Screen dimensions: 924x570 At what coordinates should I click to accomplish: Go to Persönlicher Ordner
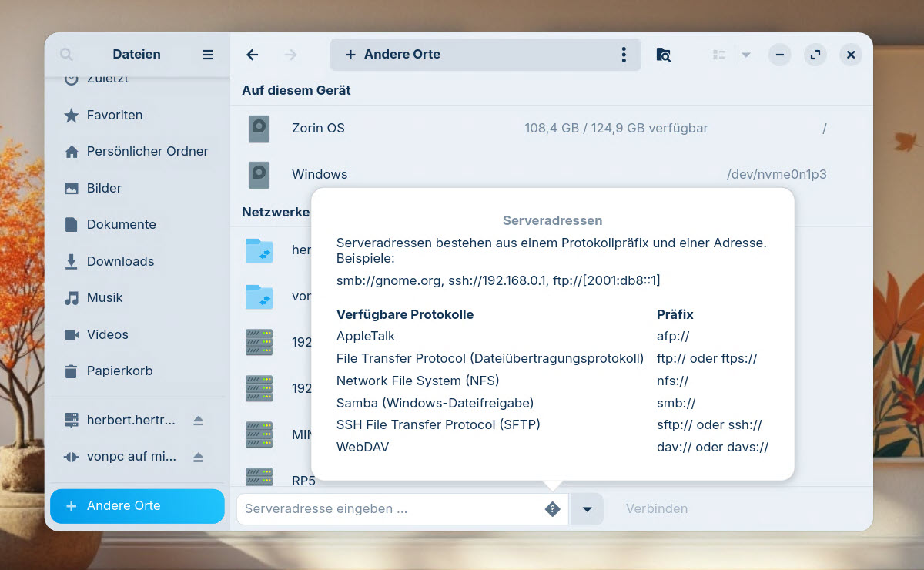pos(146,151)
